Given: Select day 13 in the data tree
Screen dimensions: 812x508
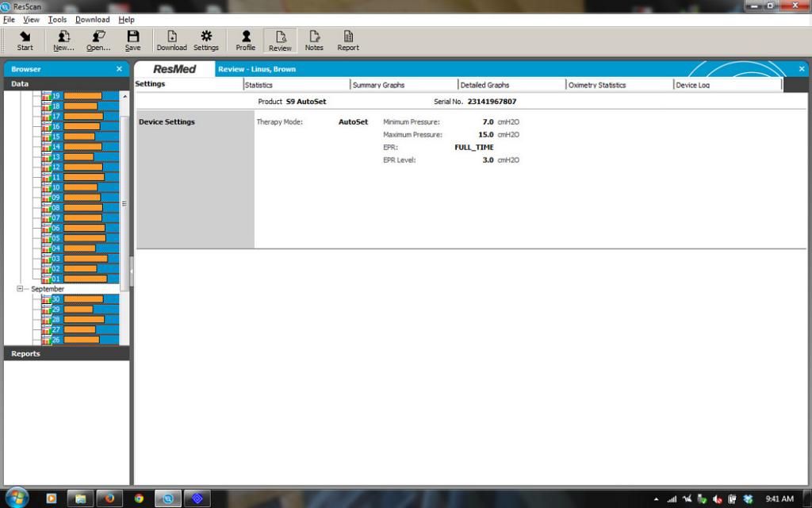Looking at the screenshot, I should pos(80,156).
